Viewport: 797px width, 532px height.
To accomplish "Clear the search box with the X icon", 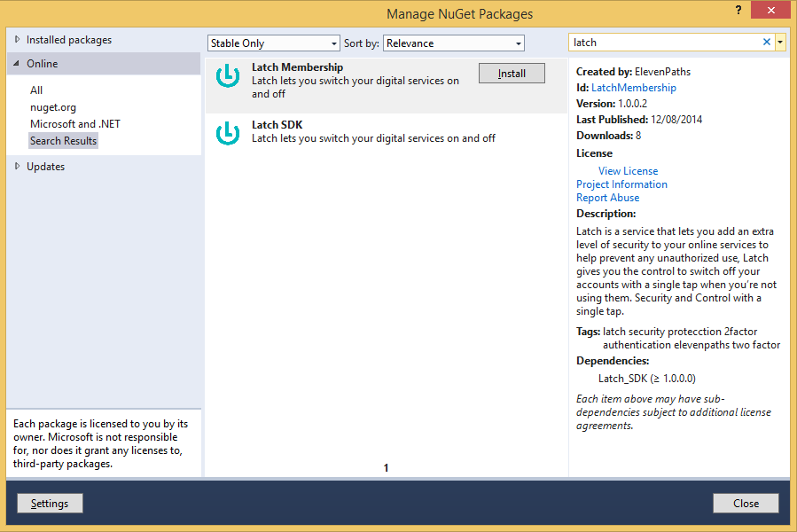I will click(x=767, y=43).
